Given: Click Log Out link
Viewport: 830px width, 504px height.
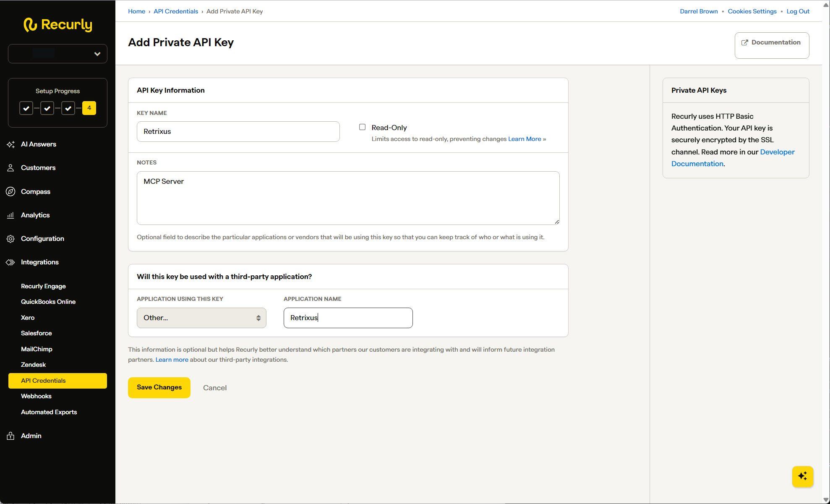Looking at the screenshot, I should 798,11.
